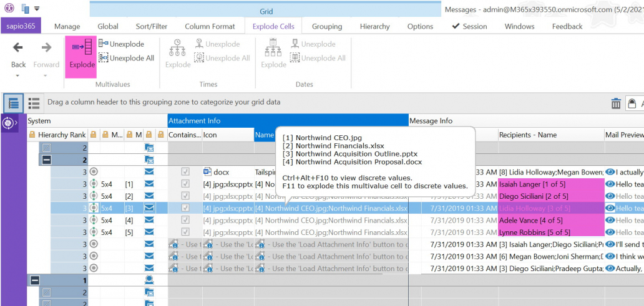Open the Sort/Filter ribbon tab
The width and height of the screenshot is (644, 306).
click(152, 26)
